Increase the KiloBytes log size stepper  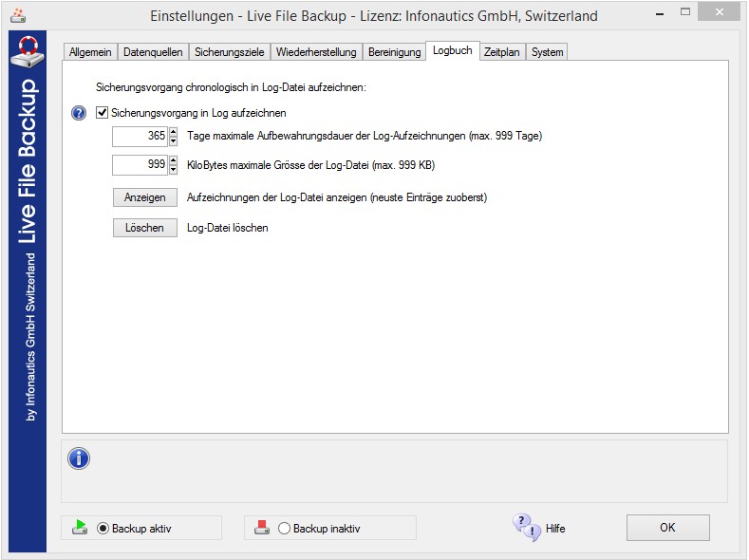tap(173, 160)
